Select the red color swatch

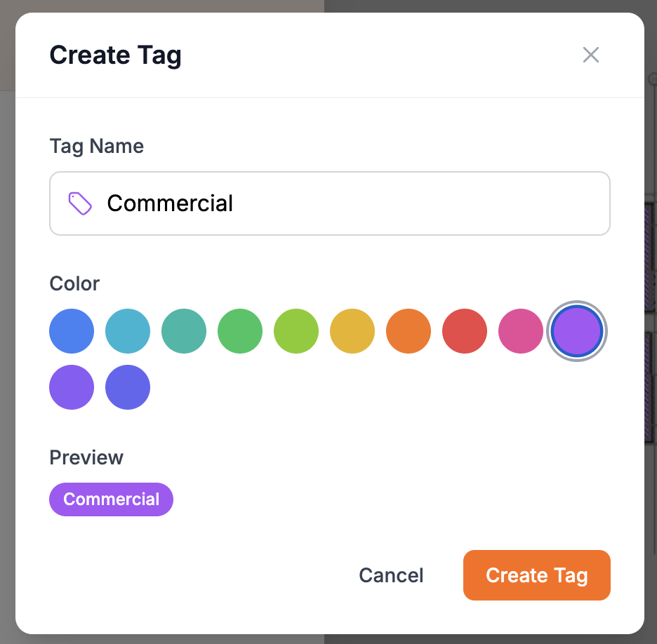464,330
